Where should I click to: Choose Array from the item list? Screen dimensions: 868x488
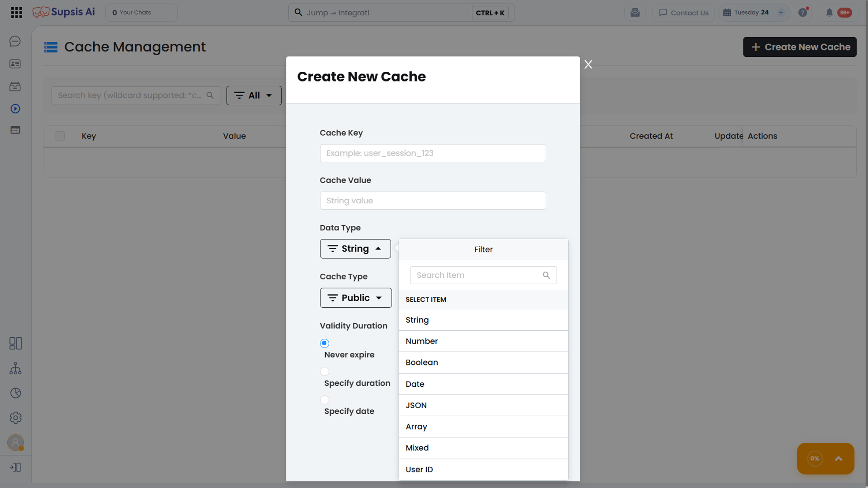coord(483,427)
